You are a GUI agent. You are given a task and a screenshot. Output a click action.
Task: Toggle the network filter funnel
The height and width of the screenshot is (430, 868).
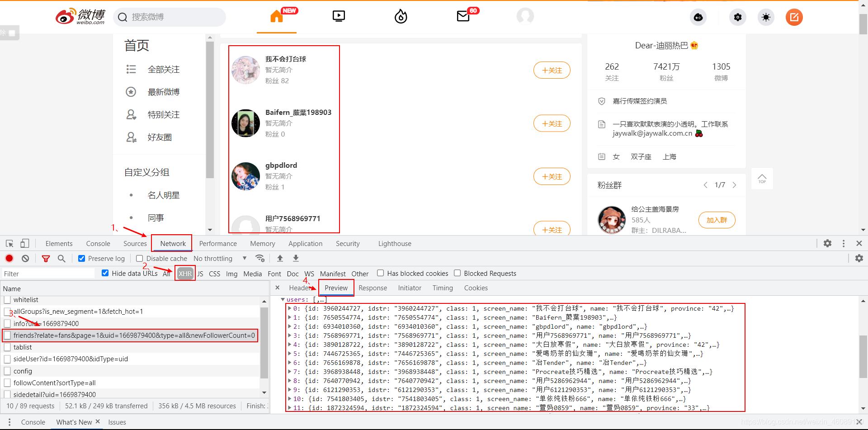click(46, 259)
